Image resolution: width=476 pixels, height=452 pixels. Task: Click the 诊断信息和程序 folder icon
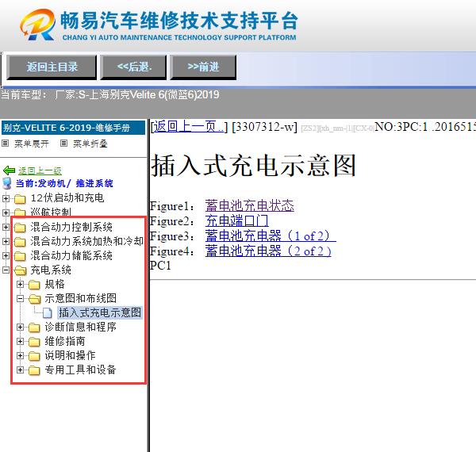pos(34,328)
